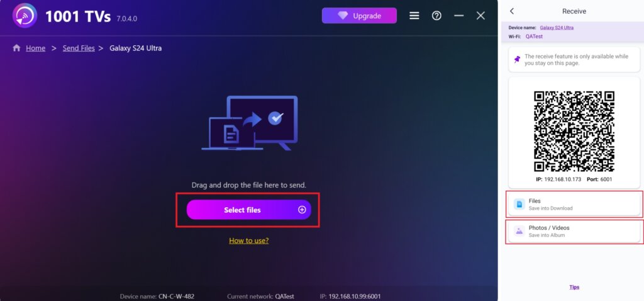Choose Files save into Download option
This screenshot has height=301, width=644.
click(x=574, y=204)
